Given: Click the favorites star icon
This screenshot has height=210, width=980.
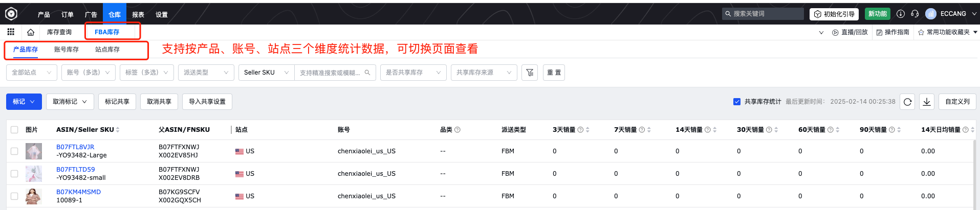Looking at the screenshot, I should (921, 32).
